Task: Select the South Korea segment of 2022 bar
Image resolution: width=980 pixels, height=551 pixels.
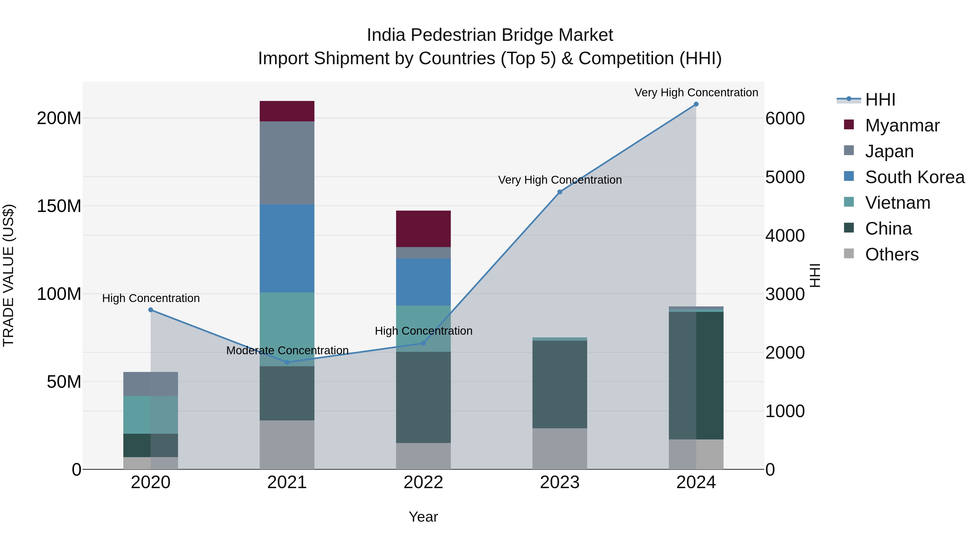Action: pyautogui.click(x=423, y=282)
